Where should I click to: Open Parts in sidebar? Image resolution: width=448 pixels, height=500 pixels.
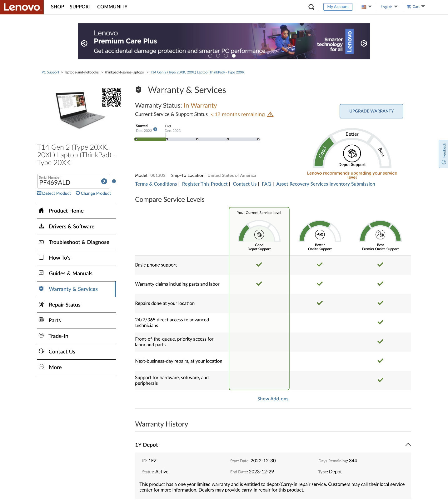[77, 320]
